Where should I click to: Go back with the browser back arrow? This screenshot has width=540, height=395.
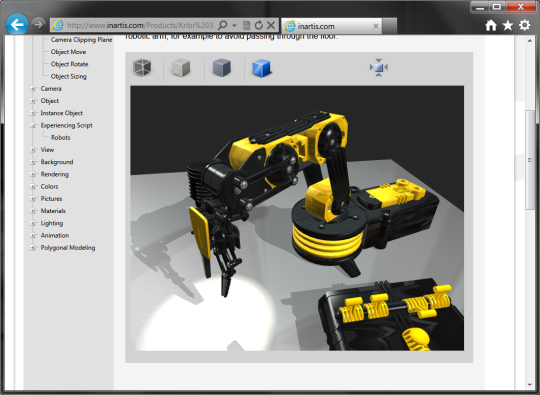point(17,24)
